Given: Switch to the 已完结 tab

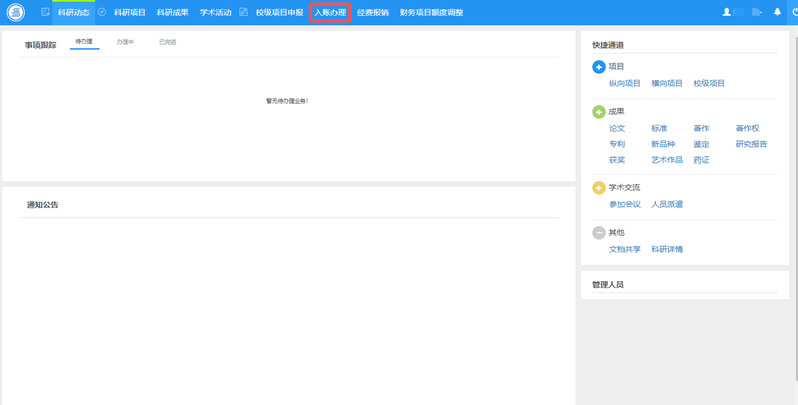Looking at the screenshot, I should coord(167,42).
